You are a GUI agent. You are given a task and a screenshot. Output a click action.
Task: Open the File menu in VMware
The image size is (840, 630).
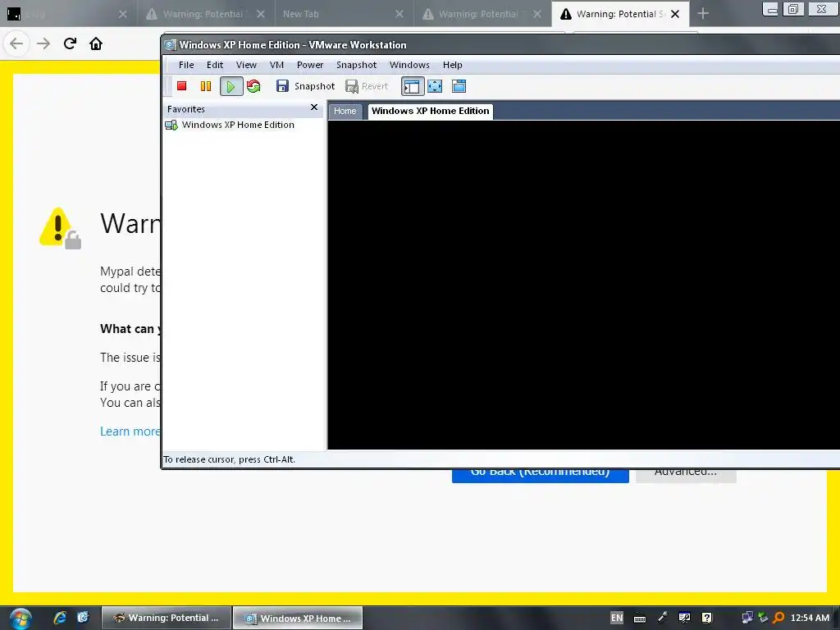(186, 65)
